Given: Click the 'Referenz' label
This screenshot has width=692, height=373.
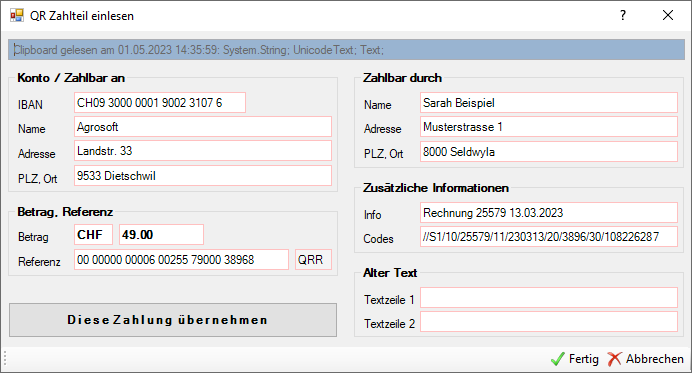Looking at the screenshot, I should pos(39,262).
